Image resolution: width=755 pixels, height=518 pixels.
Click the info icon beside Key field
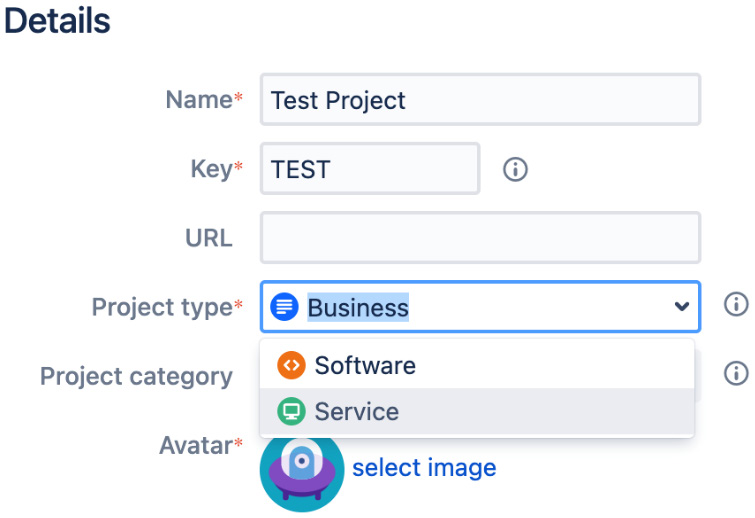click(x=515, y=169)
